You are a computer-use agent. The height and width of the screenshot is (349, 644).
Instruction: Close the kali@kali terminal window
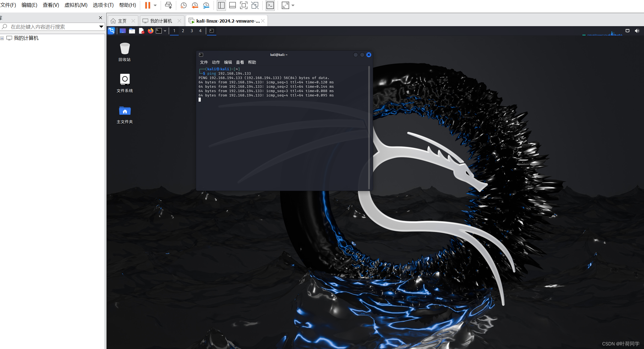(x=369, y=55)
